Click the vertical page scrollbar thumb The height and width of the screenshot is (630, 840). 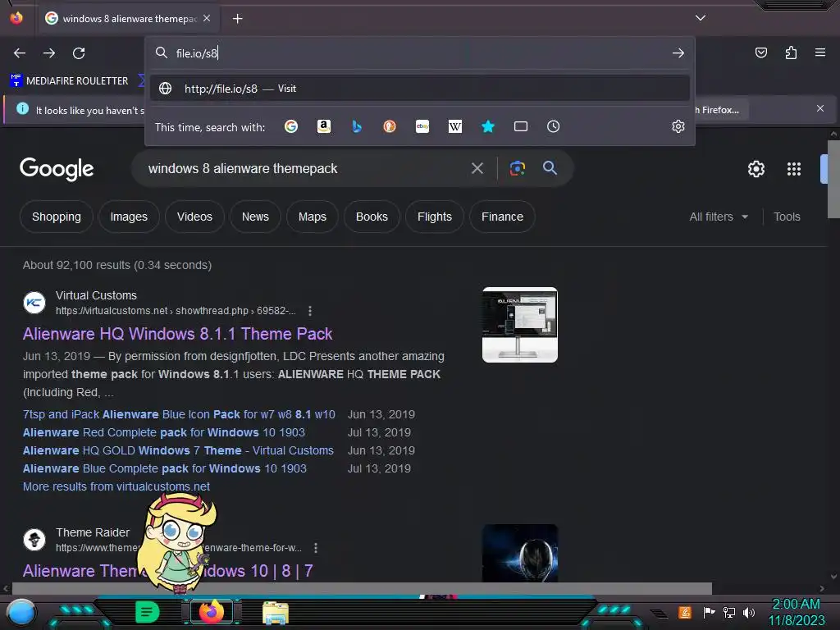[x=833, y=179]
